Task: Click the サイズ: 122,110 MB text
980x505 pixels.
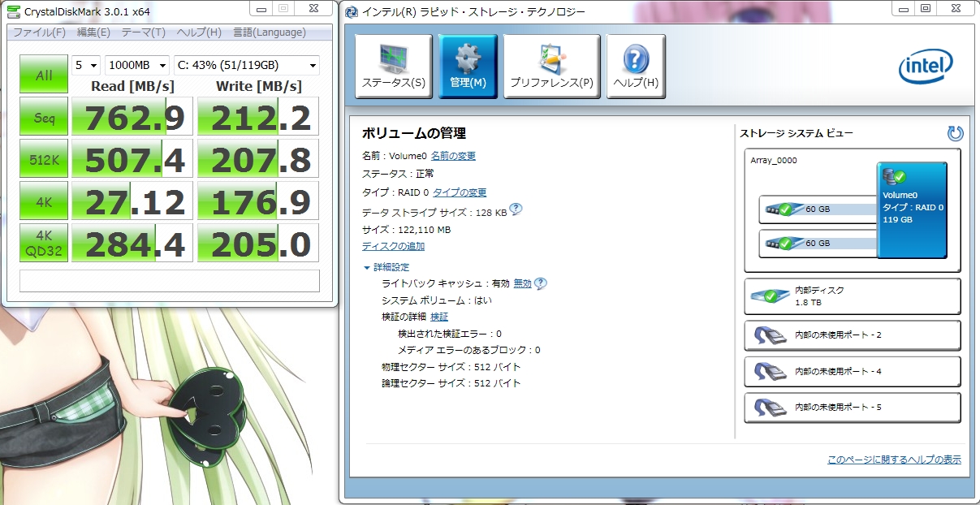Action: click(406, 230)
